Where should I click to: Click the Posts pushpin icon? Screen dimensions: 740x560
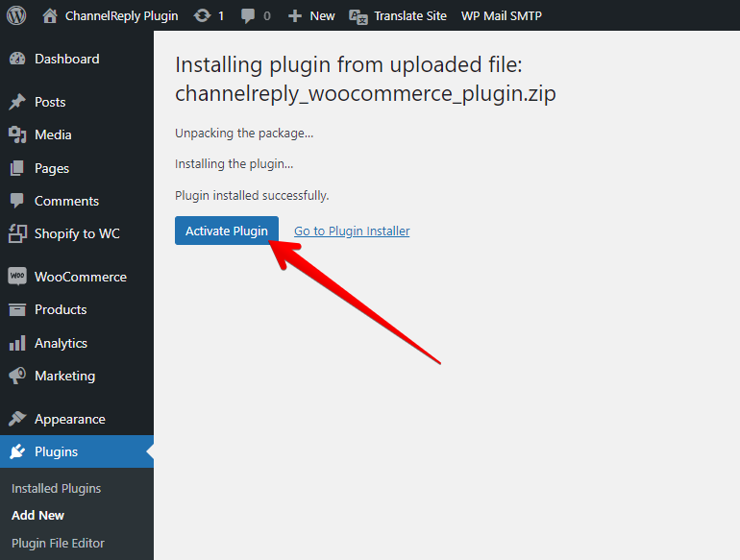pos(17,102)
